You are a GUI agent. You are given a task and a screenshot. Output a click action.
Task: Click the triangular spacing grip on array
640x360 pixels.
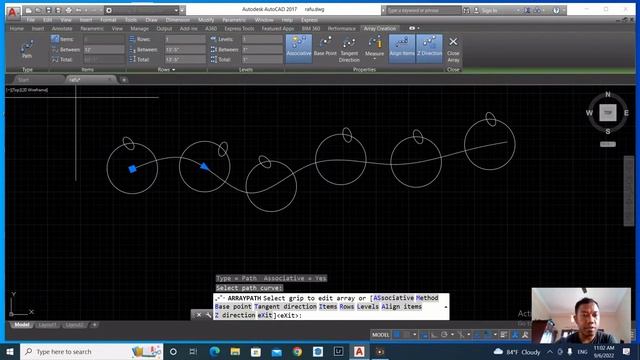point(204,166)
